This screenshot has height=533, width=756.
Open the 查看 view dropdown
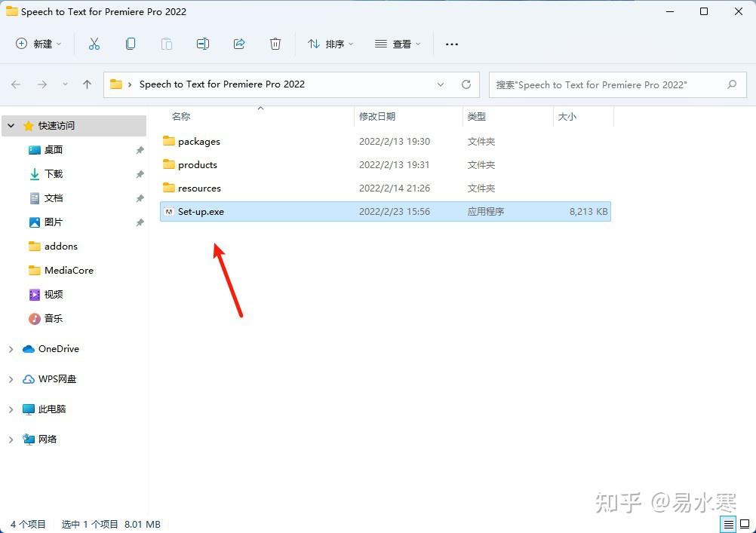click(398, 44)
